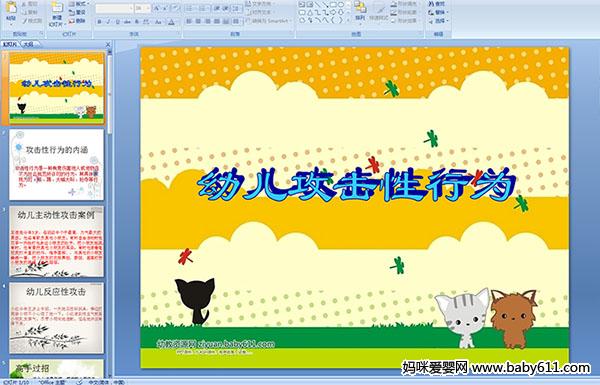Image resolution: width=600 pixels, height=385 pixels.
Task: Select the oval shape in gallery
Action: click(342, 5)
